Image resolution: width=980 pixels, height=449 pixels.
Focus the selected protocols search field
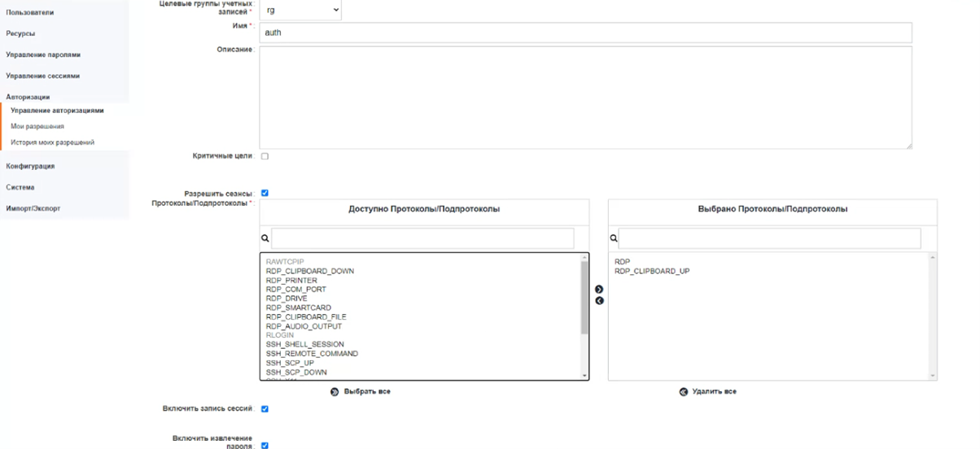click(770, 238)
